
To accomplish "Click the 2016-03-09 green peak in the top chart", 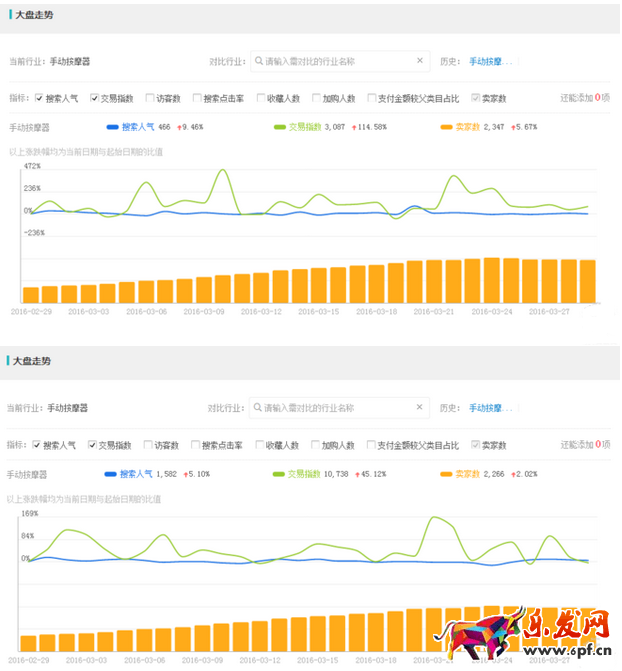I will coord(220,171).
